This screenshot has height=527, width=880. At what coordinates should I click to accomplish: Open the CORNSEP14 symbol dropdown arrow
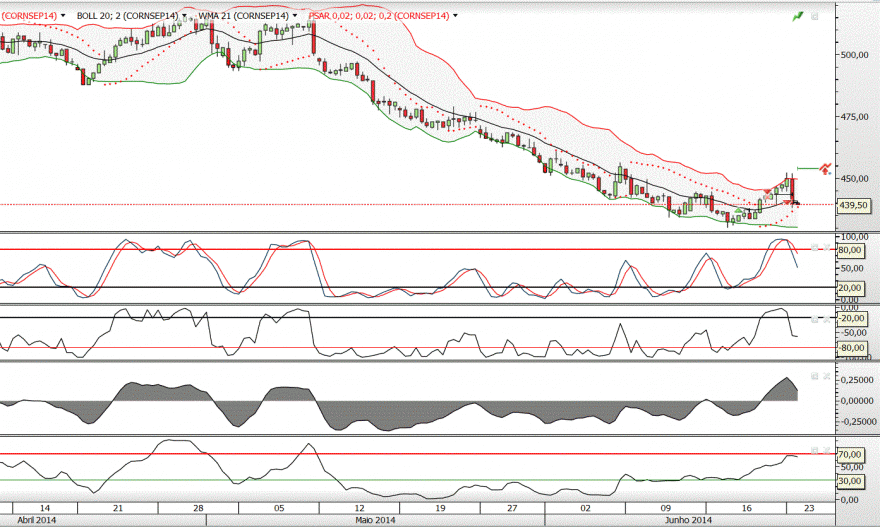point(63,16)
